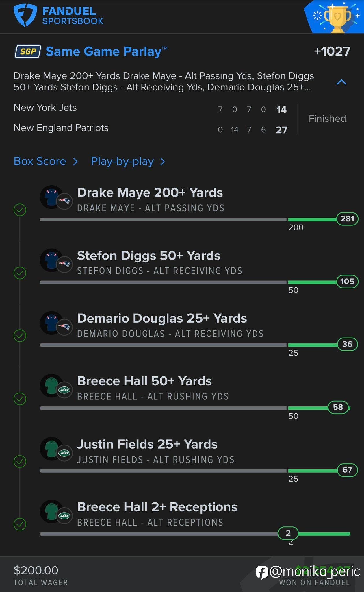Tap the $200.00 total wager amount
The height and width of the screenshot is (592, 364).
click(36, 570)
